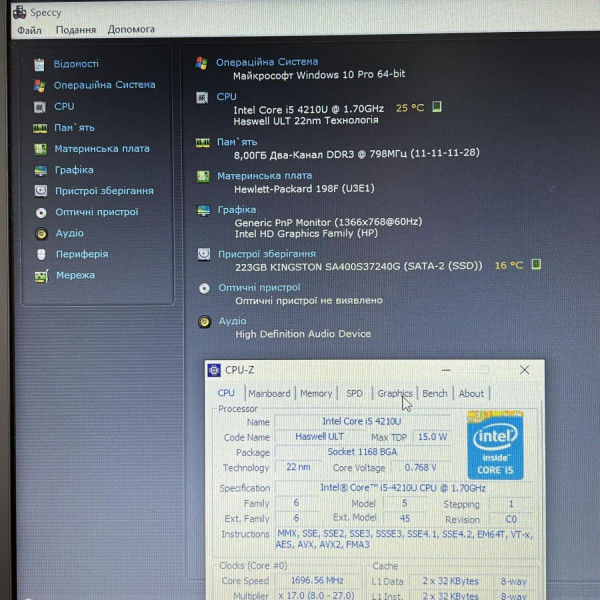The image size is (600, 600).
Task: Open the Файл menu in Speccy
Action: tap(29, 30)
